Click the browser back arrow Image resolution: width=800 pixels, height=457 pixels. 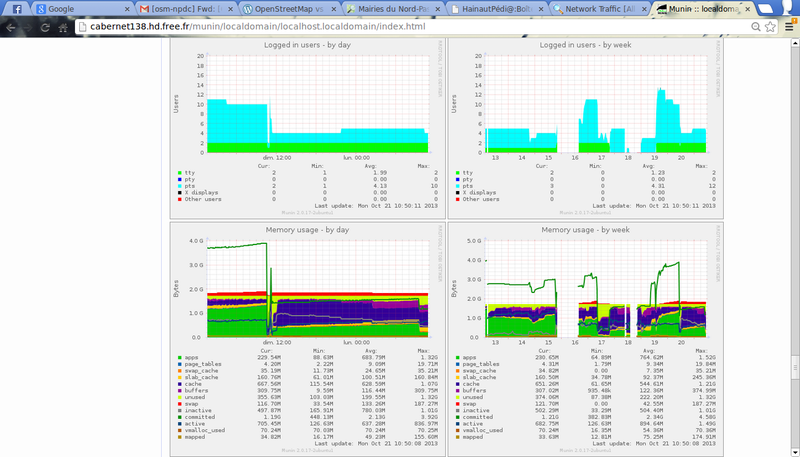tap(11, 26)
